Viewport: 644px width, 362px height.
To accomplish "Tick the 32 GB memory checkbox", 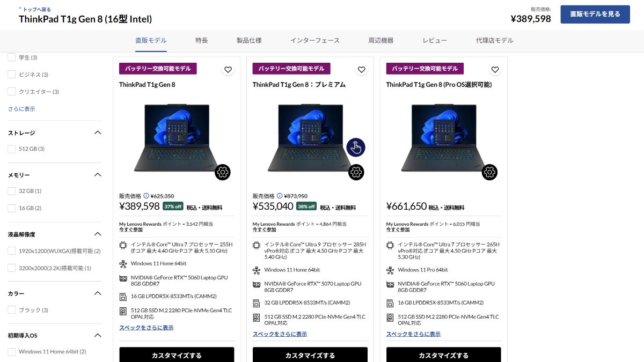I will point(12,191).
